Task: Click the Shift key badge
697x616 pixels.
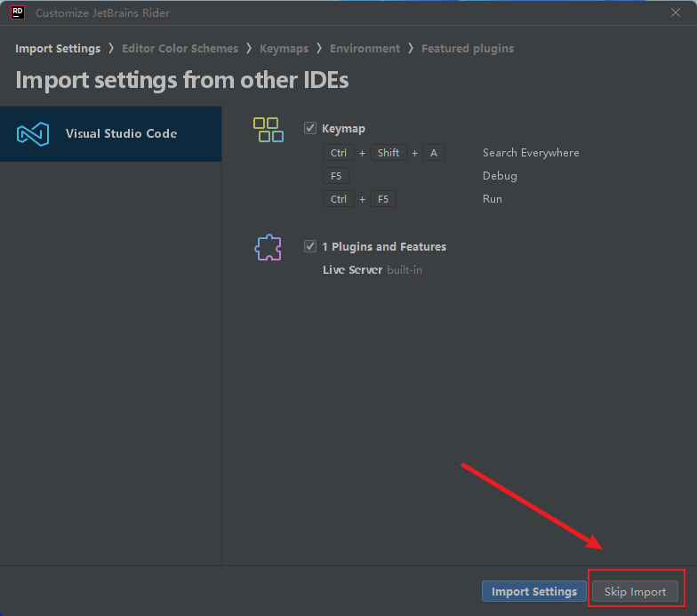Action: coord(388,153)
